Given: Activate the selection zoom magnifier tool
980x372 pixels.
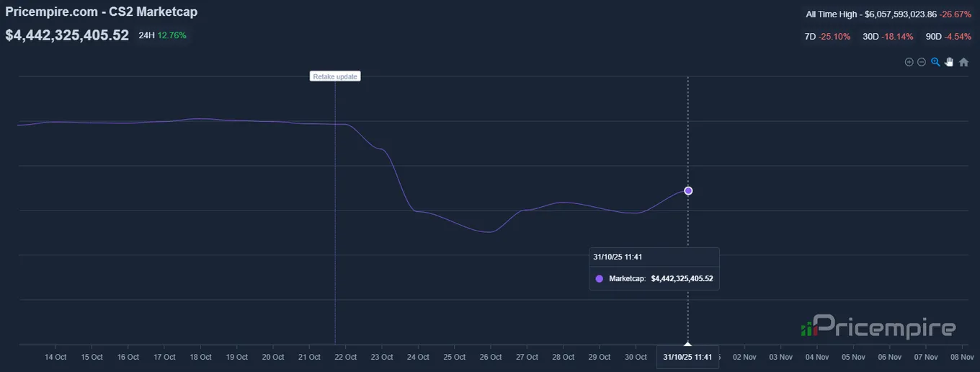Looking at the screenshot, I should point(935,62).
